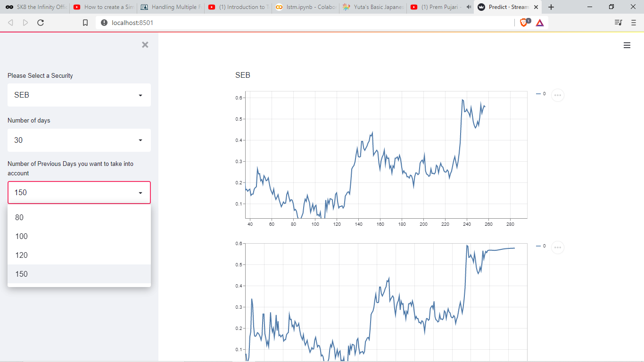The width and height of the screenshot is (644, 362).
Task: Minimize the browser window
Action: click(590, 7)
